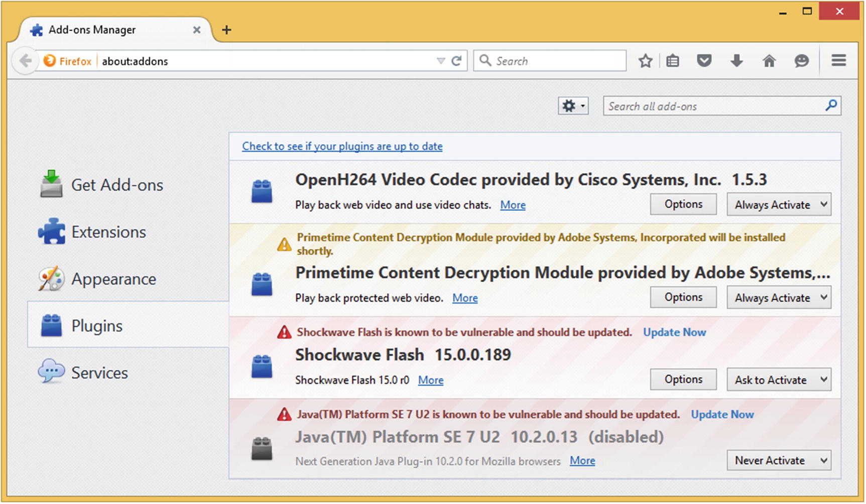The width and height of the screenshot is (866, 504).
Task: Close the Add-ons Manager tab
Action: (197, 30)
